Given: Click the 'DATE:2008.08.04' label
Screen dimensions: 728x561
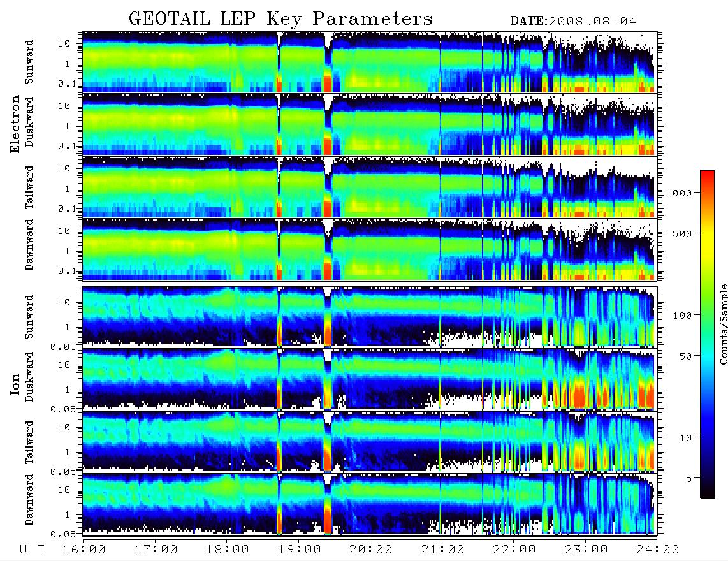Looking at the screenshot, I should click(x=573, y=21).
